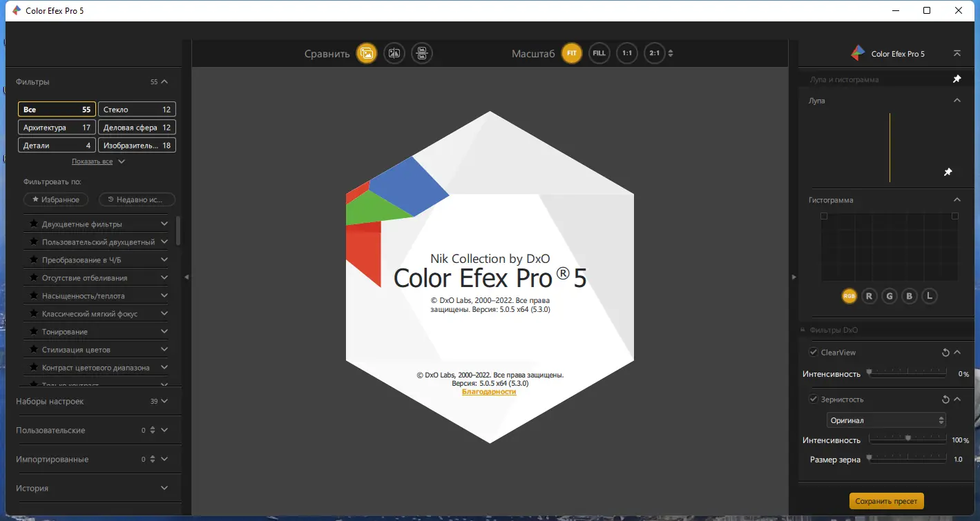Viewport: 980px width, 521px height.
Task: Toggle the right histogram clipping indicator
Action: pyautogui.click(x=955, y=217)
